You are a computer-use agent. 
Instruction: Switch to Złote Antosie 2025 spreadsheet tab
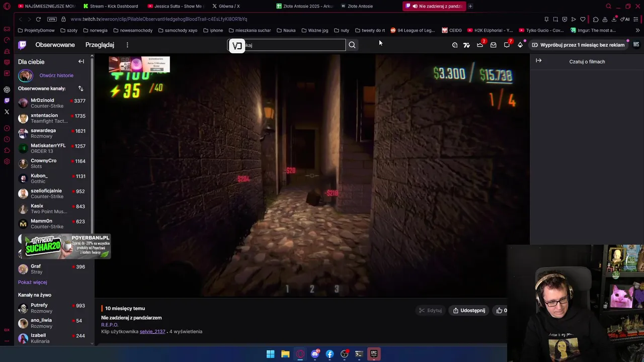coord(304,6)
